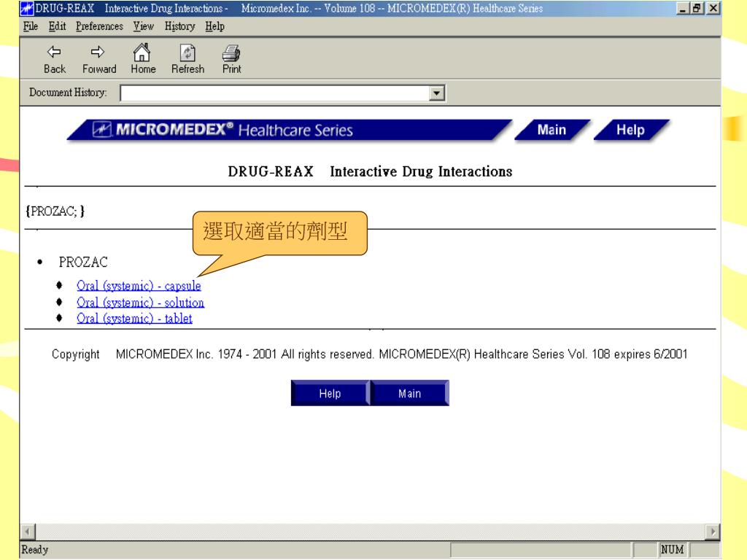Click the horizontal scrollbar track
This screenshot has width=747, height=560.
pyautogui.click(x=370, y=532)
